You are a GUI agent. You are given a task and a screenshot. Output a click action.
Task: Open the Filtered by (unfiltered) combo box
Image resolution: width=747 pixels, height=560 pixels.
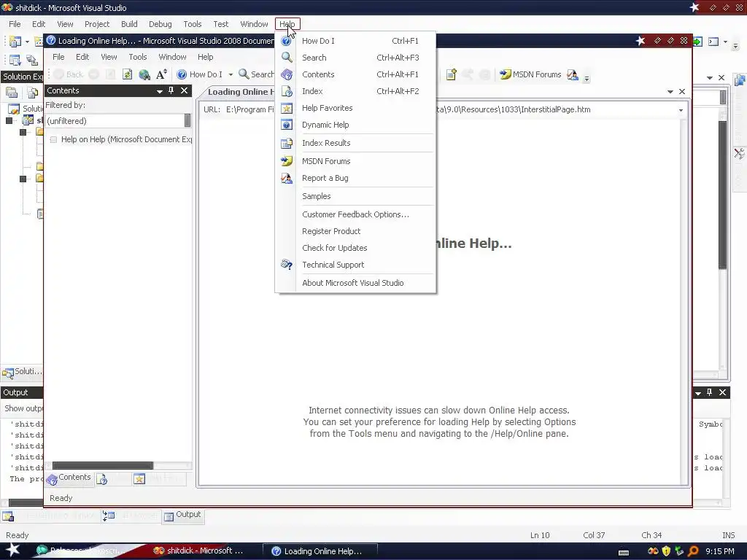pos(118,121)
